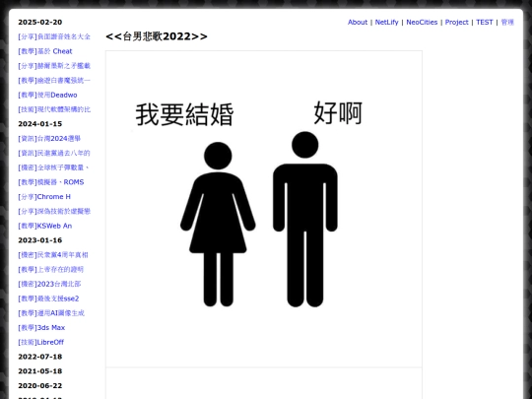Toggle the 2023-01-16 date group
This screenshot has width=532, height=399.
click(x=40, y=240)
